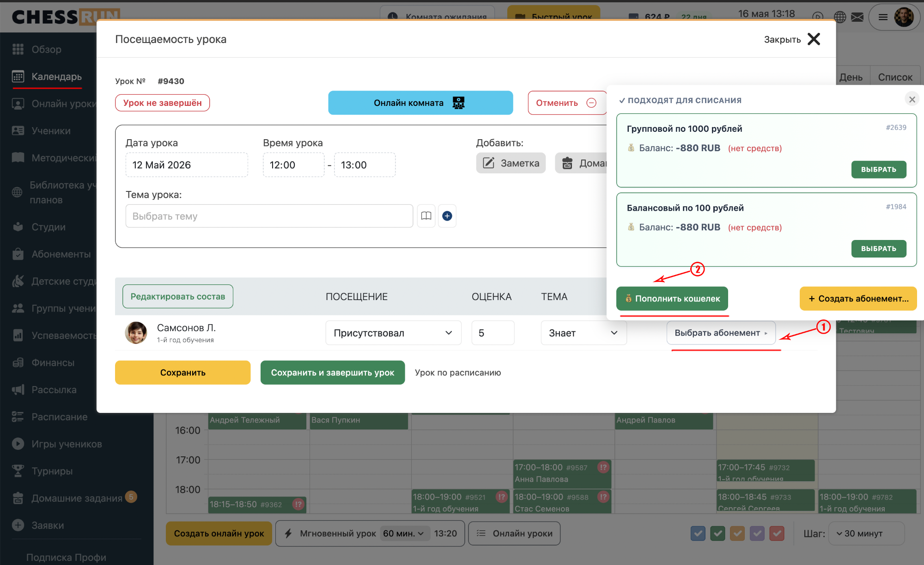The image size is (924, 565).
Task: Add a Заметка note
Action: pyautogui.click(x=511, y=163)
